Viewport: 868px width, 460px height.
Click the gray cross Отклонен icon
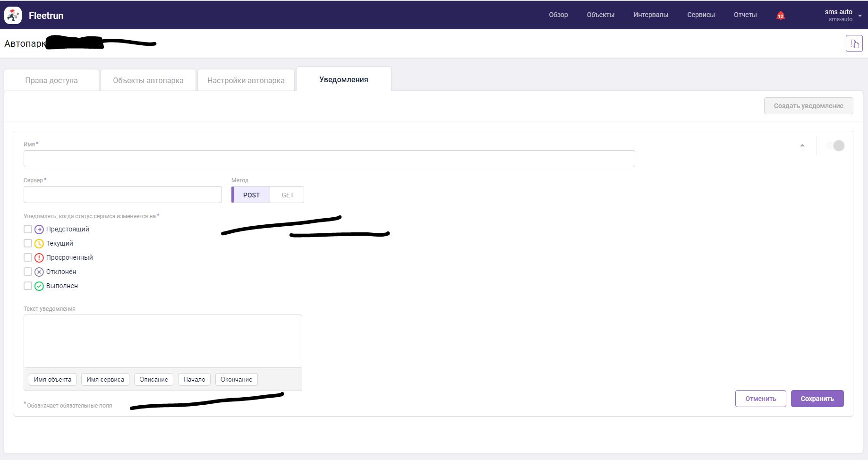pyautogui.click(x=39, y=272)
